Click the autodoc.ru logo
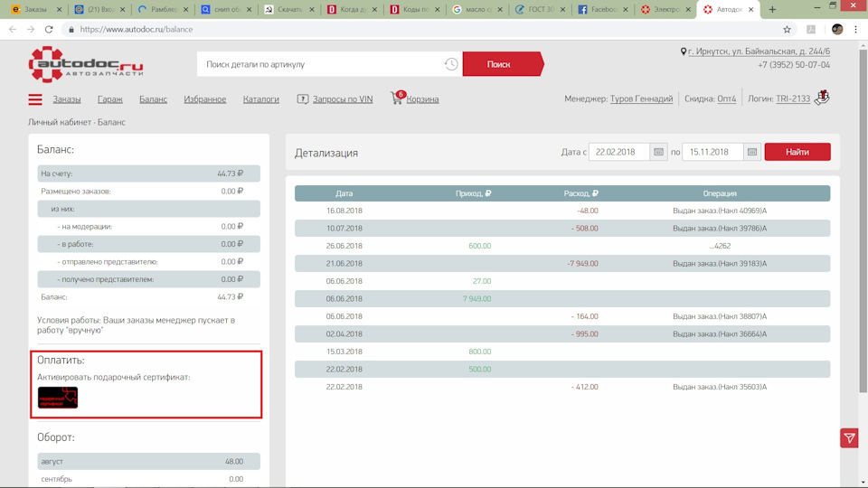868x488 pixels. click(x=85, y=65)
